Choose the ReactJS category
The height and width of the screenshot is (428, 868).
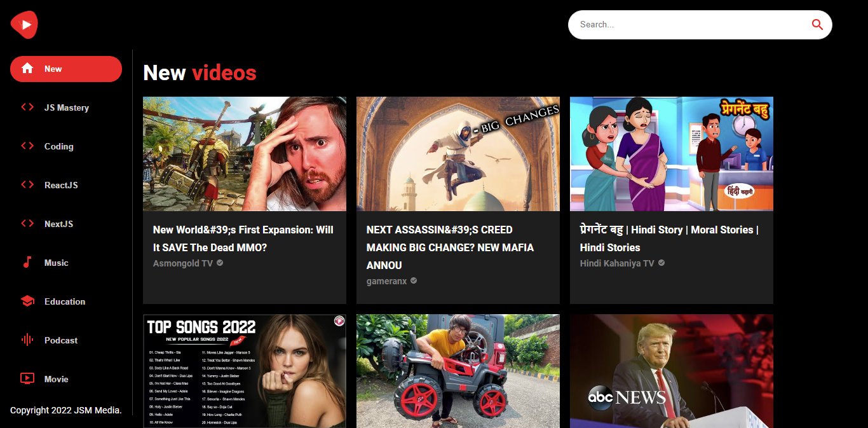[66, 185]
